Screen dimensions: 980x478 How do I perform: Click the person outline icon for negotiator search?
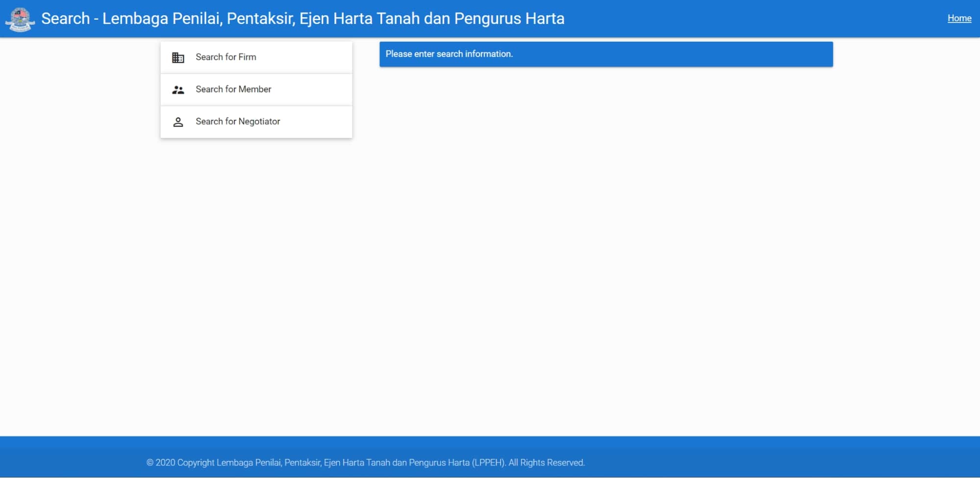coord(178,122)
